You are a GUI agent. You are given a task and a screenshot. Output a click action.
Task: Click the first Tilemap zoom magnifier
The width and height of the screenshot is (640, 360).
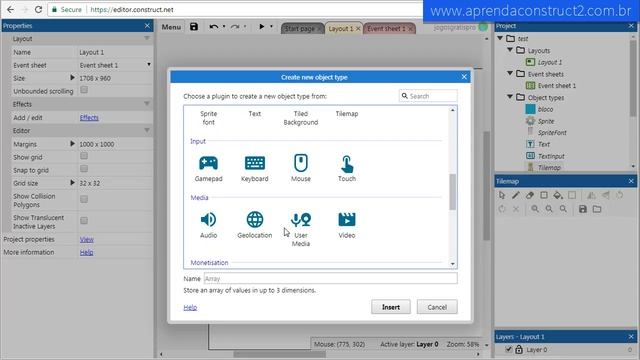[535, 209]
